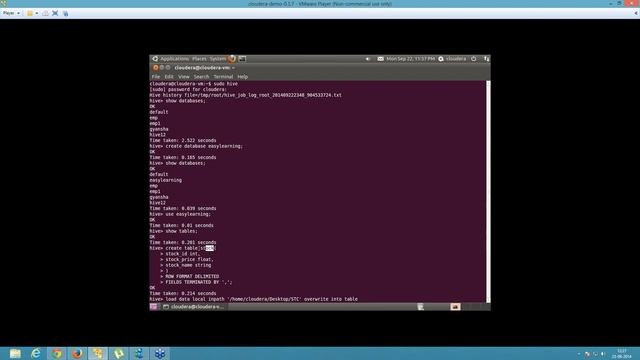
Task: Expand the arrow next to VMware power icon
Action: 37,13
